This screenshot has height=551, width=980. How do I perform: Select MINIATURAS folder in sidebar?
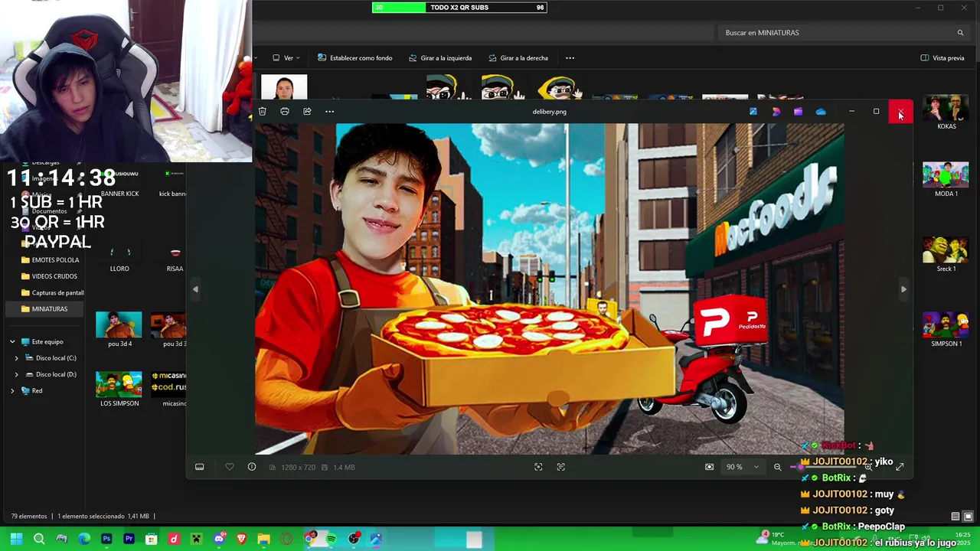[44, 309]
